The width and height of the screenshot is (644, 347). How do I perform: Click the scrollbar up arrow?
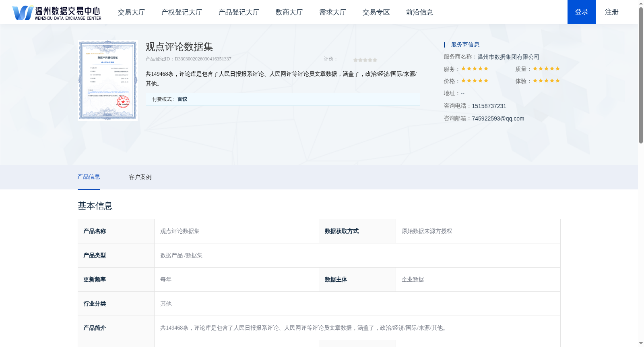click(641, 3)
